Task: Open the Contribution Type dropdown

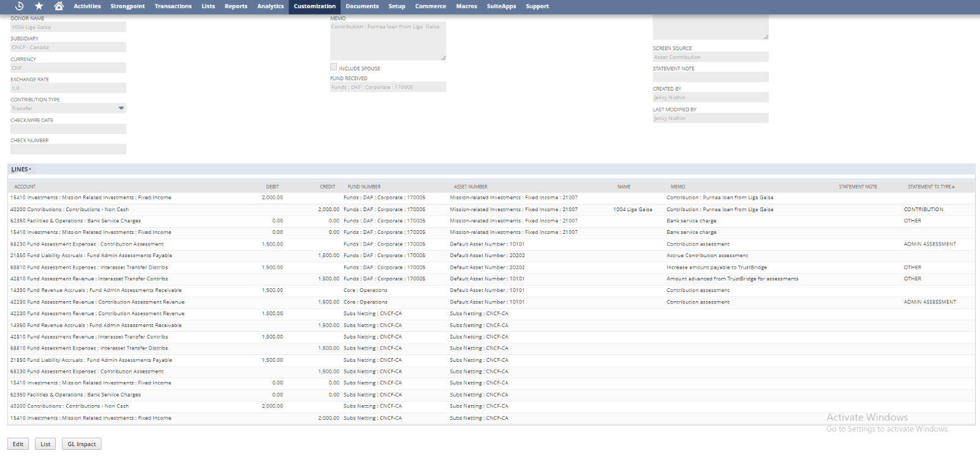Action: 121,108
